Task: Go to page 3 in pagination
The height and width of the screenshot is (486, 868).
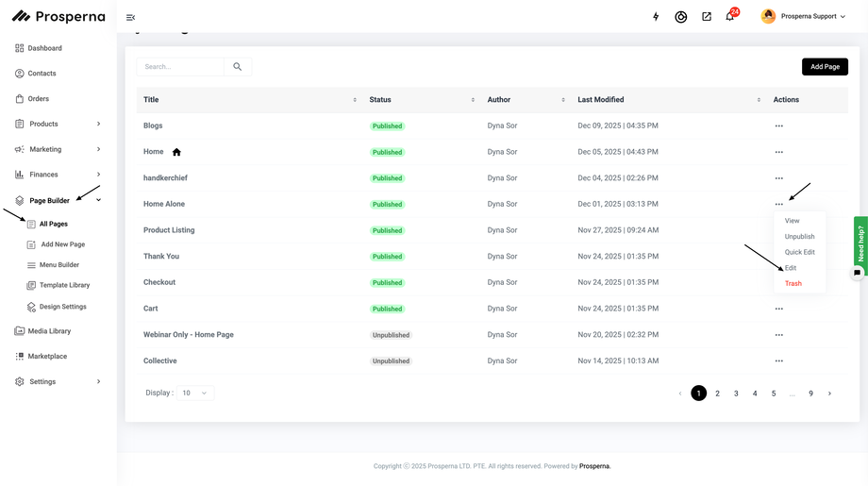Action: point(736,394)
